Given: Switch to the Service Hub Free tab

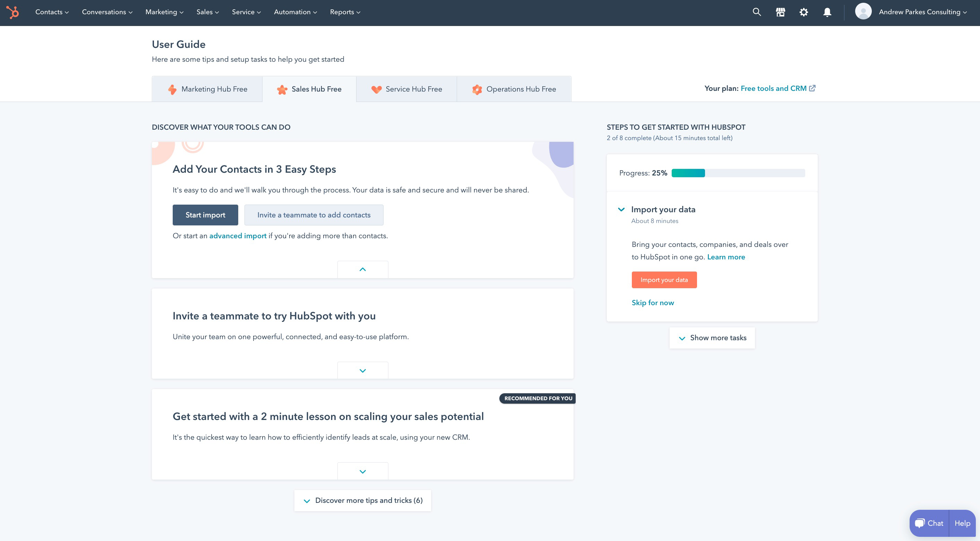Looking at the screenshot, I should point(406,89).
